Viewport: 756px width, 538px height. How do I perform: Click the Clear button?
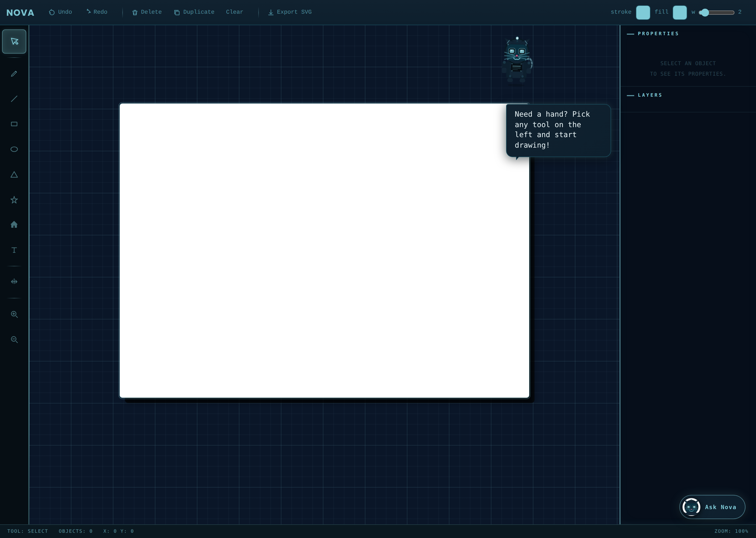point(234,12)
